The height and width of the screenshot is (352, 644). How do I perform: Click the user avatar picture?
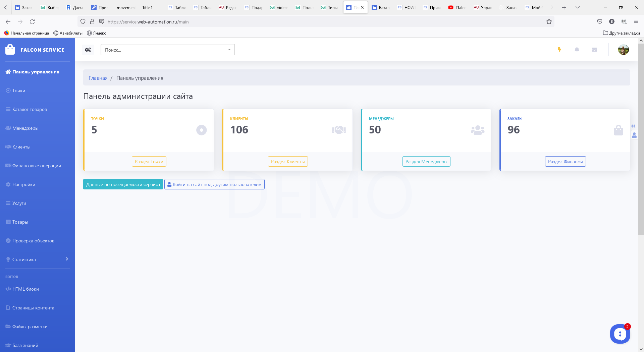(x=623, y=50)
